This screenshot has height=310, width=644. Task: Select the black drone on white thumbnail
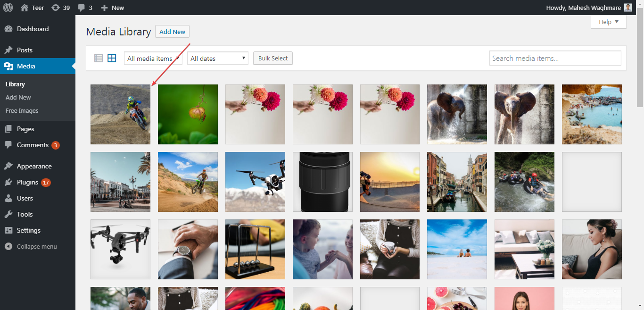click(x=120, y=249)
